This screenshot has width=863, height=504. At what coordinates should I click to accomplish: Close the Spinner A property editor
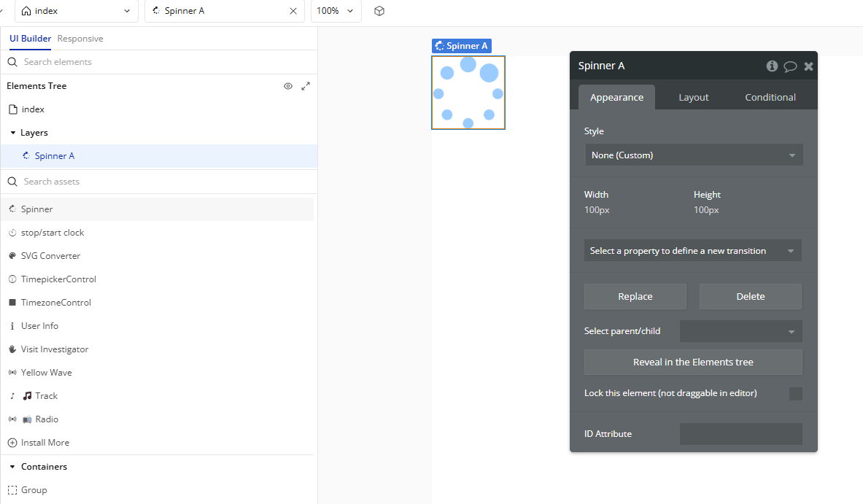tap(808, 66)
